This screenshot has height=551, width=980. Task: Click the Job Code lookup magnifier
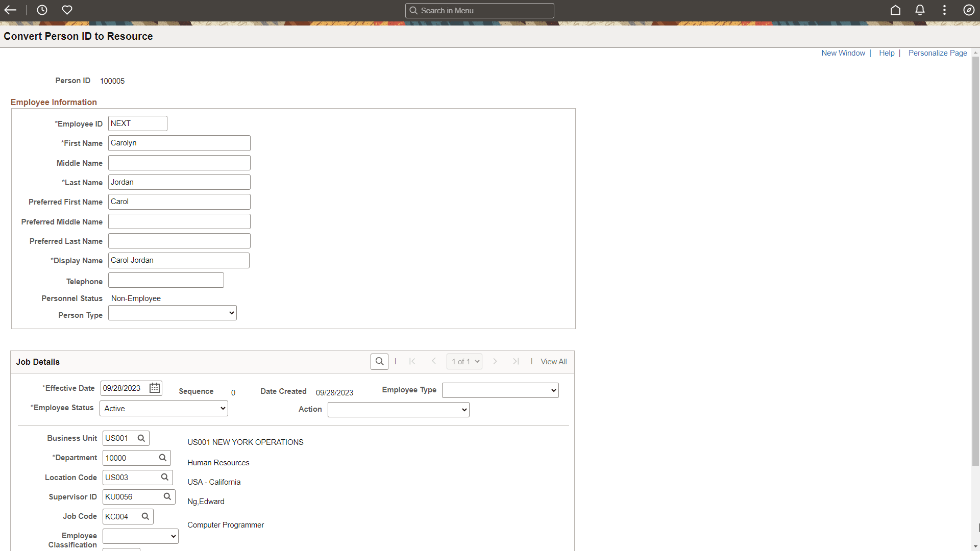point(144,516)
